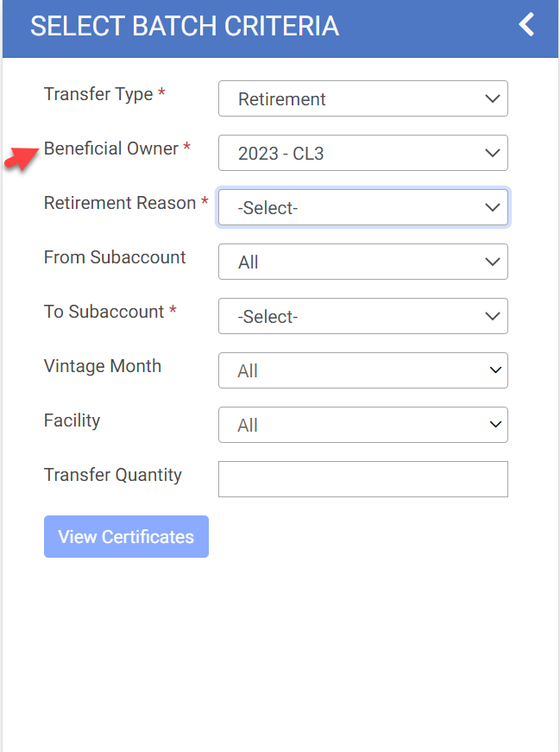
Task: Open the Facility dropdown
Action: 362,425
